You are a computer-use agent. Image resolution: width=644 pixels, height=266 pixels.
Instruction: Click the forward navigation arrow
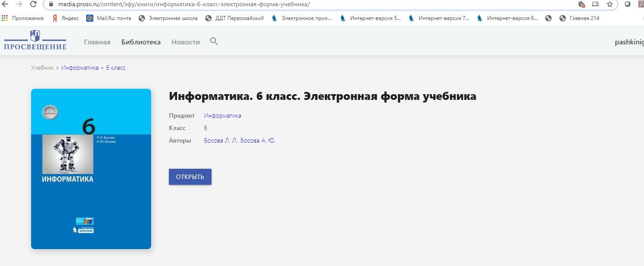(19, 4)
